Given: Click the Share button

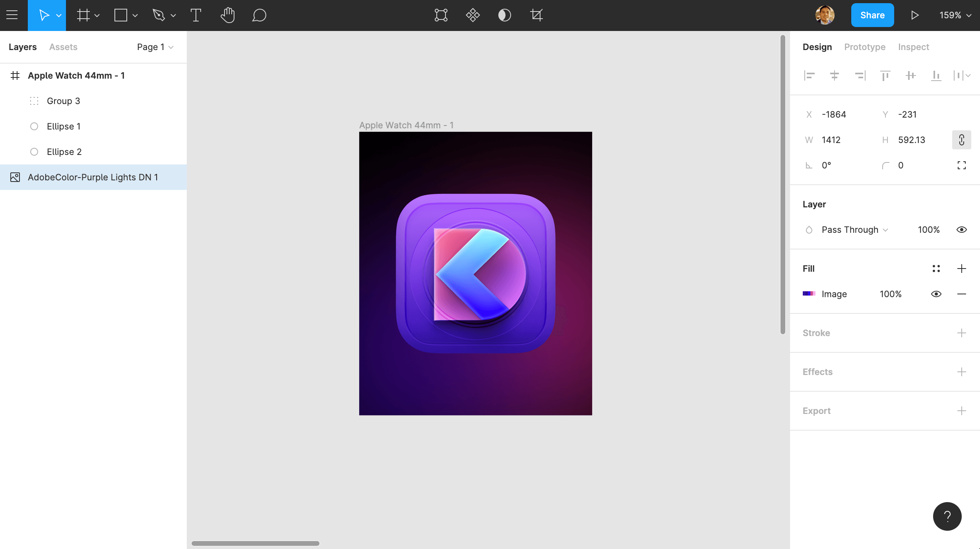Looking at the screenshot, I should (872, 15).
